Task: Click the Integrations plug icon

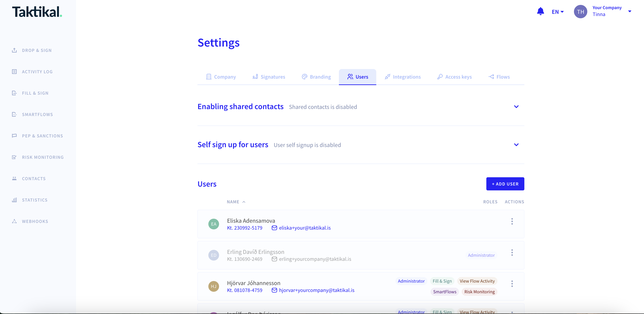Action: click(387, 77)
